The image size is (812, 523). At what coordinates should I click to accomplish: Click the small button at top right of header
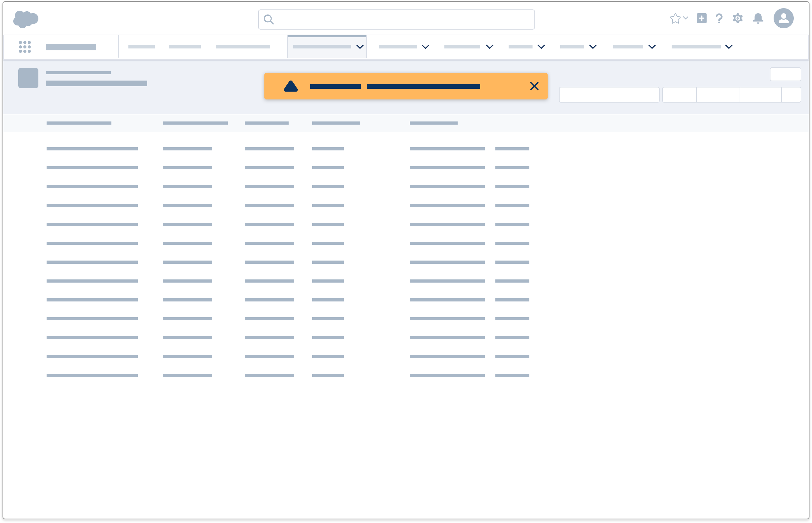click(785, 74)
